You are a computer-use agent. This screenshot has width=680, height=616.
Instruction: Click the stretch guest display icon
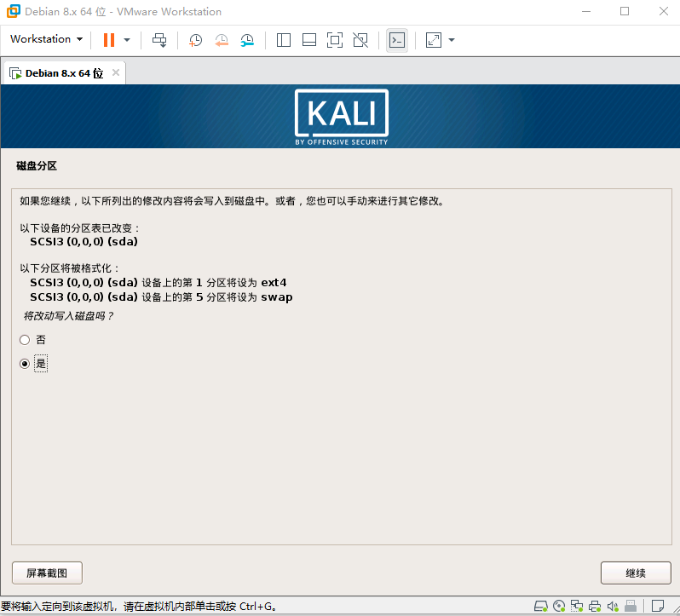pos(434,40)
